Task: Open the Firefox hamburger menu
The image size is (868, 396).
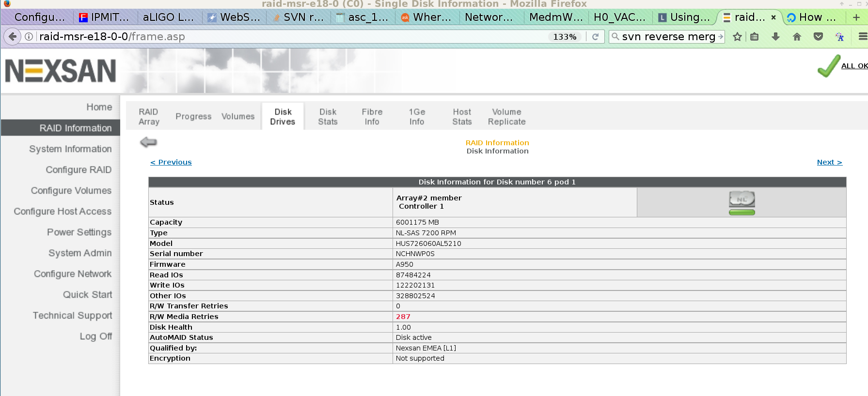Action: click(862, 37)
